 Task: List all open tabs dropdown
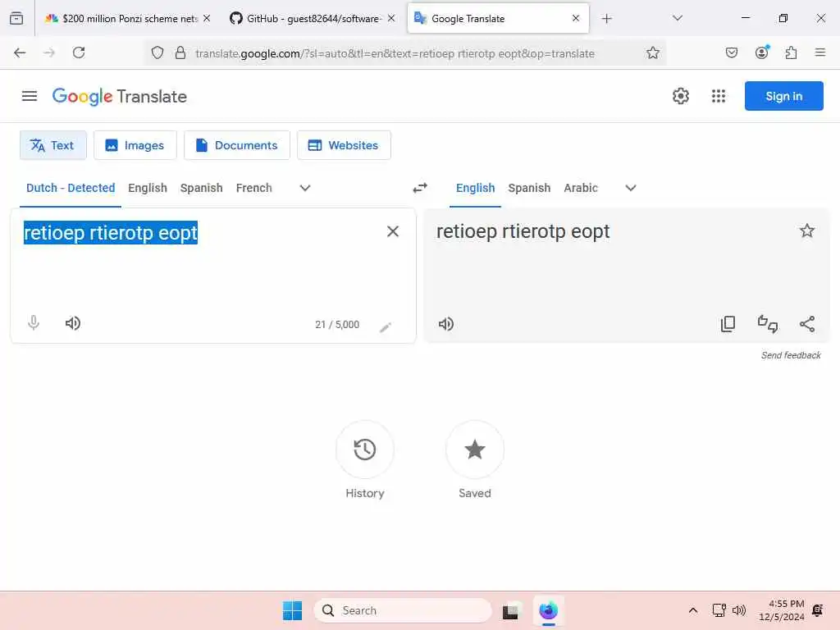pos(677,18)
